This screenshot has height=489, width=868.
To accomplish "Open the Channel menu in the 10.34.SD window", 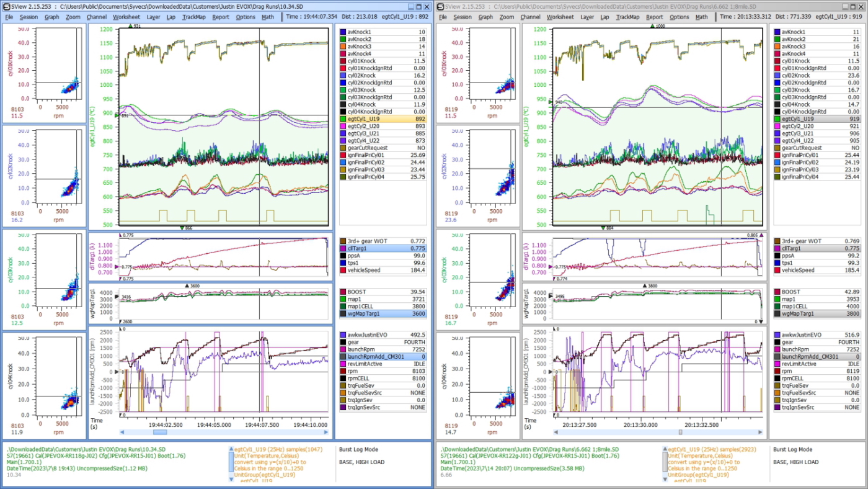I will click(96, 17).
